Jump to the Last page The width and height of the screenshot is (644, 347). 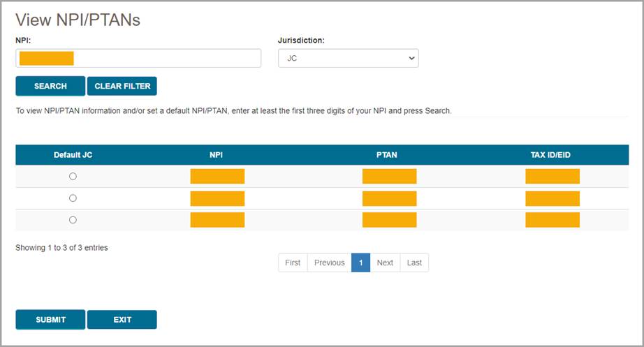[414, 263]
